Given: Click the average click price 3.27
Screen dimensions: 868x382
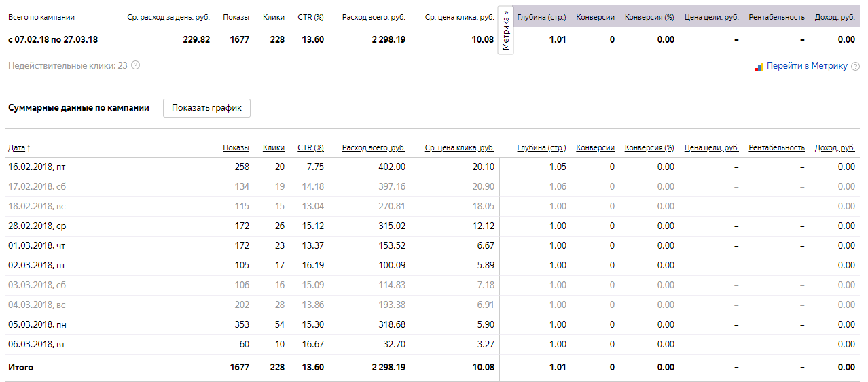Looking at the screenshot, I should (485, 344).
